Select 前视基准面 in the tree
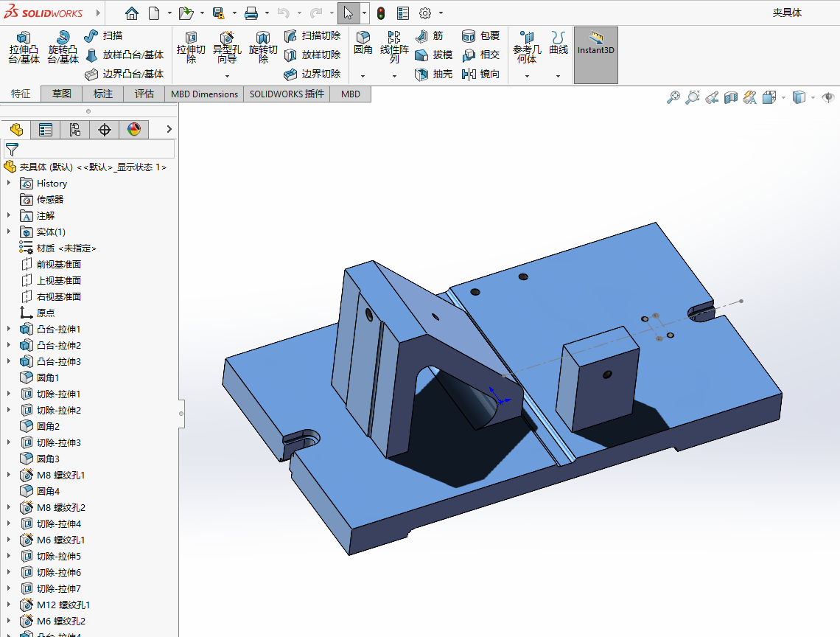The image size is (840, 637). pos(59,265)
